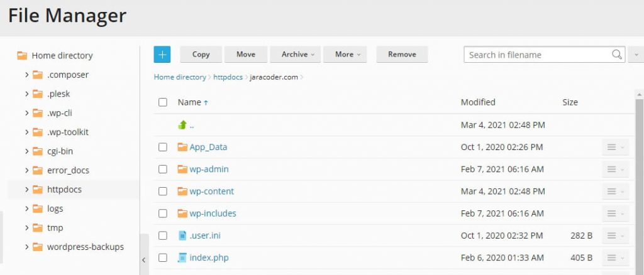
Task: Click the search magnifier icon
Action: tap(616, 55)
